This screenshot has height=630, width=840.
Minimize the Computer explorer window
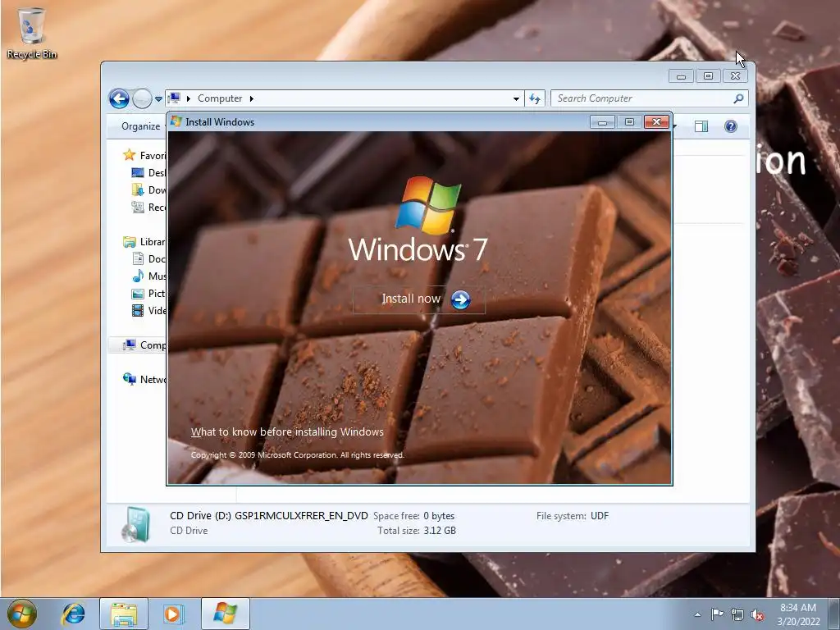(681, 76)
